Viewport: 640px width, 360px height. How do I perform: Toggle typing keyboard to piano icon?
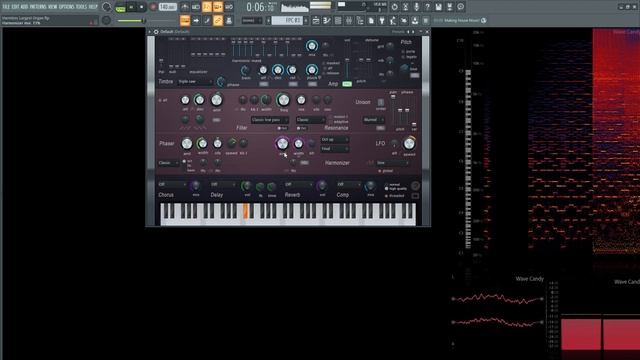[185, 20]
